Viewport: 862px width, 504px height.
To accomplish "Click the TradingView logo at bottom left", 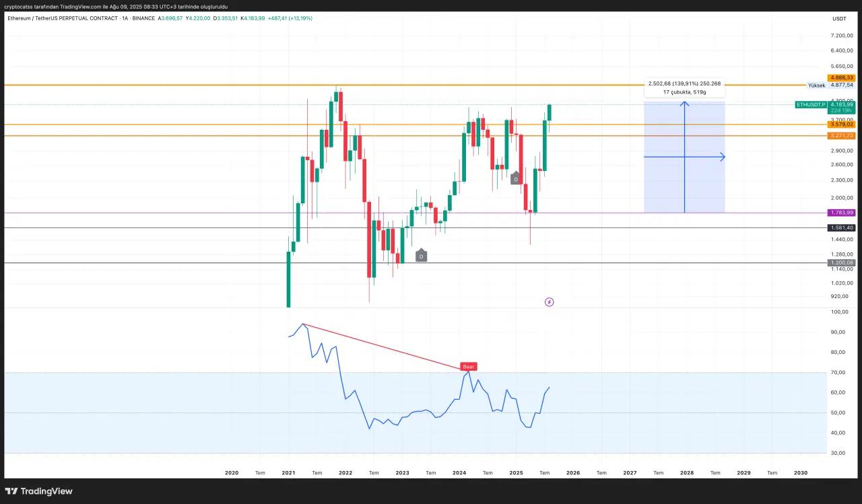I will pos(38,491).
